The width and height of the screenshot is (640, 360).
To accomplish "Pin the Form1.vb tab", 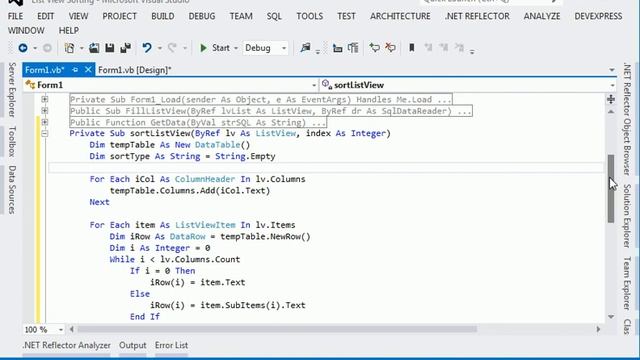I will coord(75,70).
